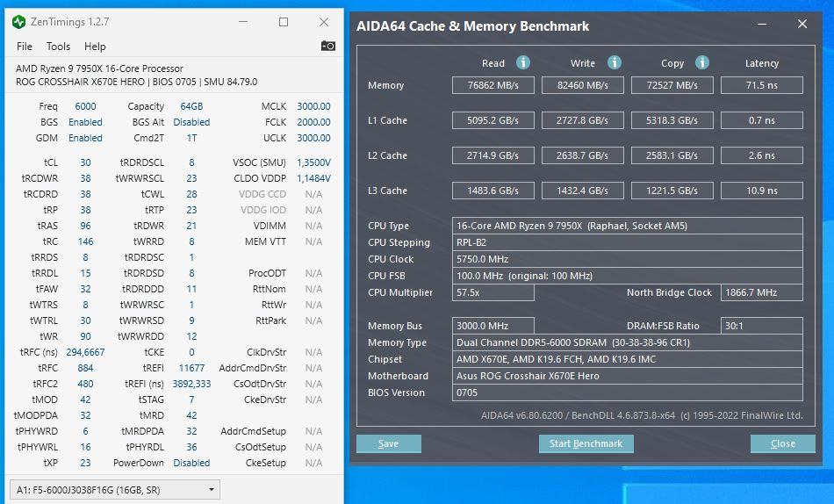Select the L1 Cache Read value 5095.2 GB/s
The width and height of the screenshot is (834, 504).
493,120
